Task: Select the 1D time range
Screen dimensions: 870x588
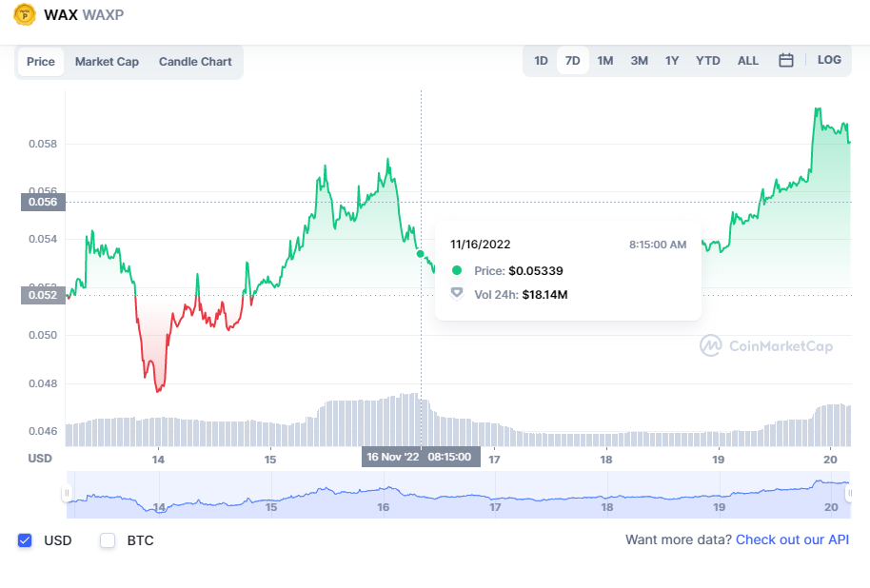Action: point(541,61)
